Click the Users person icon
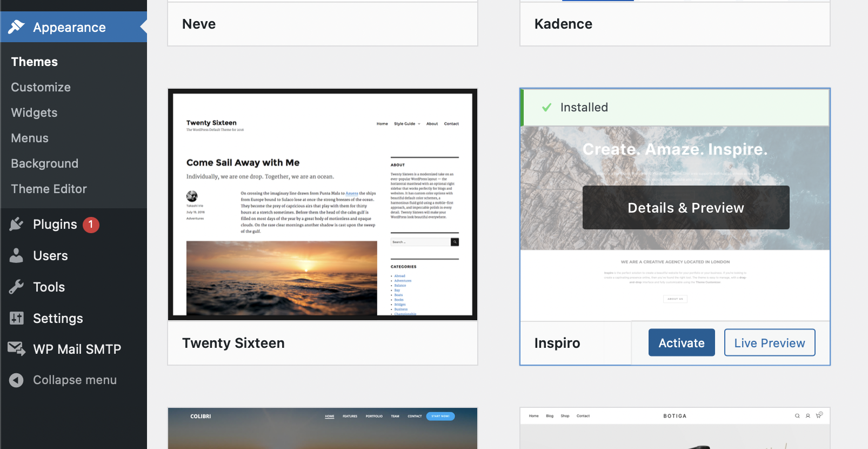This screenshot has width=868, height=449. [x=17, y=255]
